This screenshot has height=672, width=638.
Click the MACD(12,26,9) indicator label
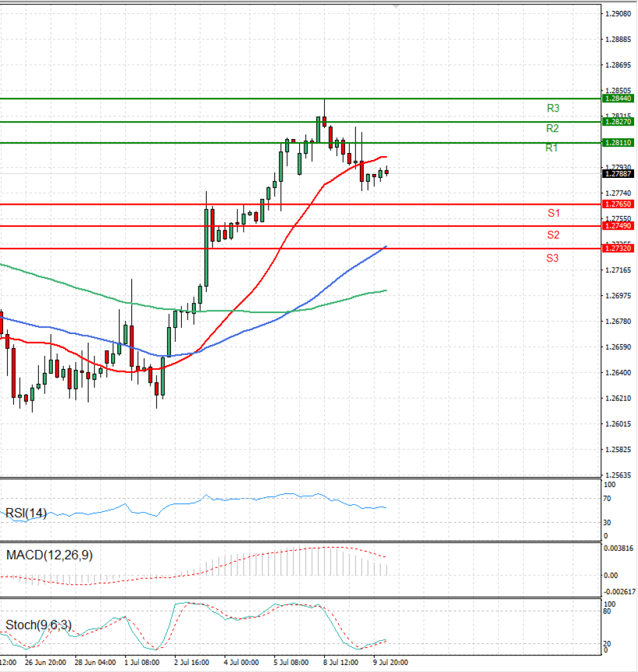pyautogui.click(x=49, y=555)
